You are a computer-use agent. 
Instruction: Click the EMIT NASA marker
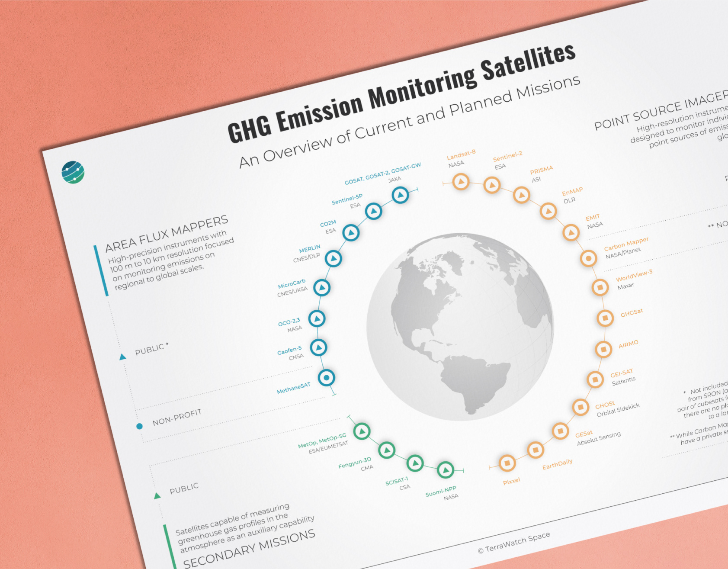pos(571,233)
